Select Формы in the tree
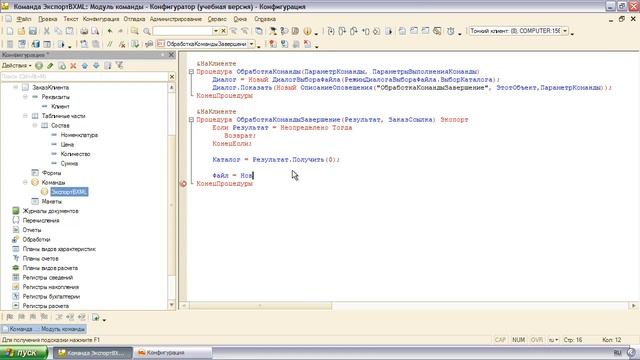This screenshot has height=360, width=640. coord(51,173)
